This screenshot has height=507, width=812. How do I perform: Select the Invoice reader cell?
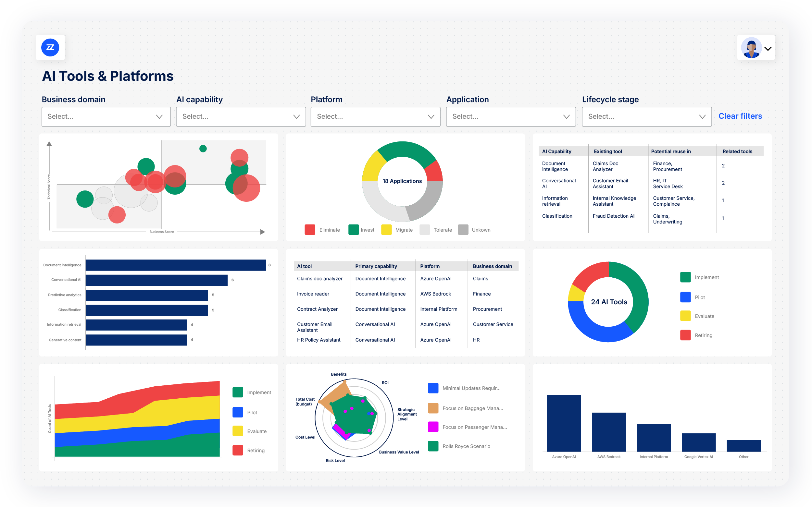pyautogui.click(x=313, y=294)
